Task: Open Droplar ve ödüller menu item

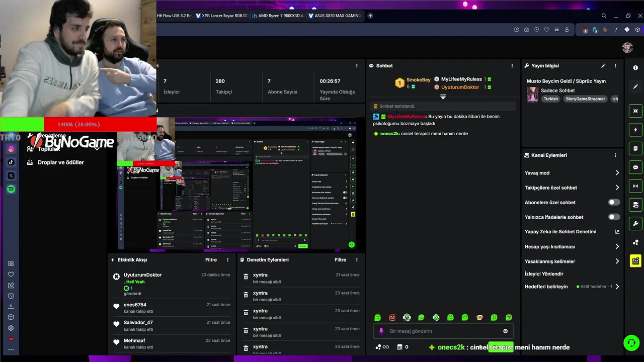Action: [60, 162]
